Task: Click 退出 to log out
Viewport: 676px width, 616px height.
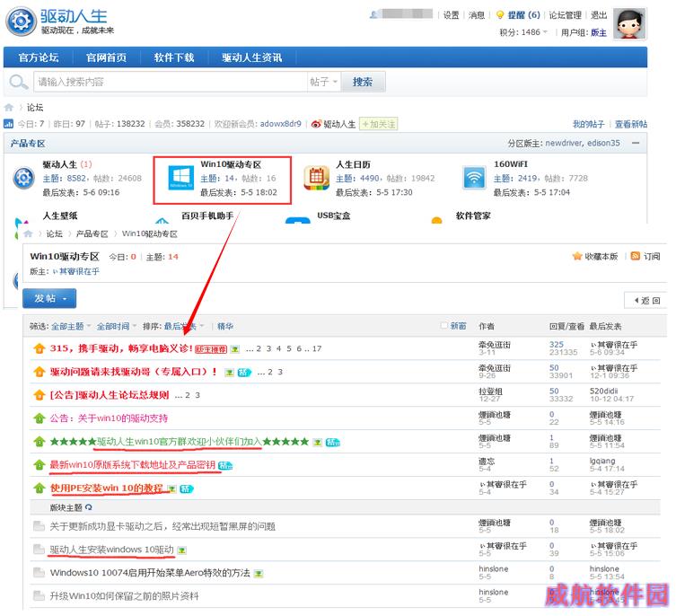Action: click(x=599, y=15)
